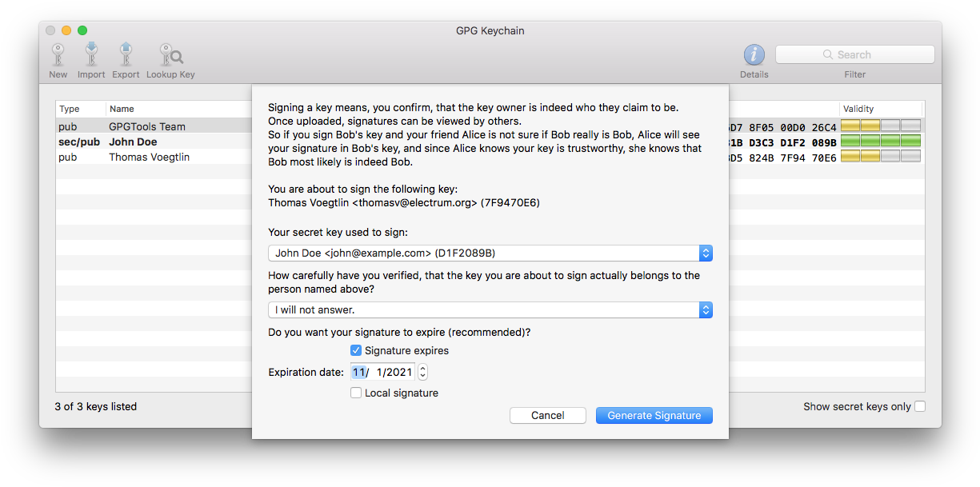Click the Export key icon

point(126,55)
